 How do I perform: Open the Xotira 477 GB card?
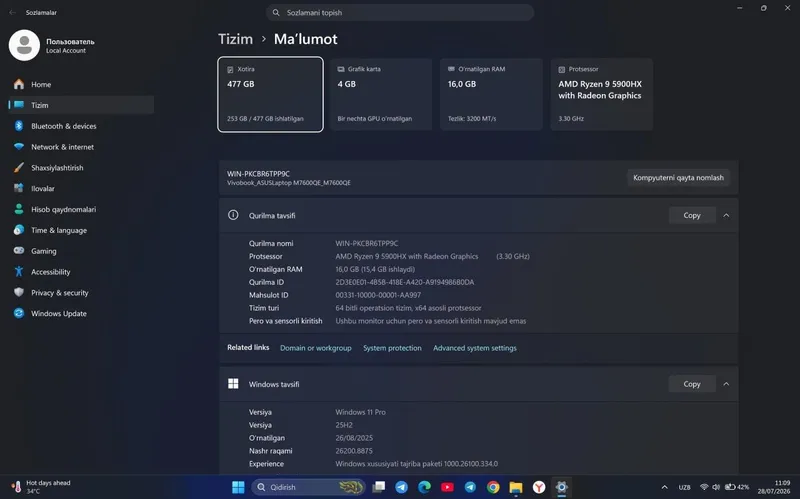270,94
